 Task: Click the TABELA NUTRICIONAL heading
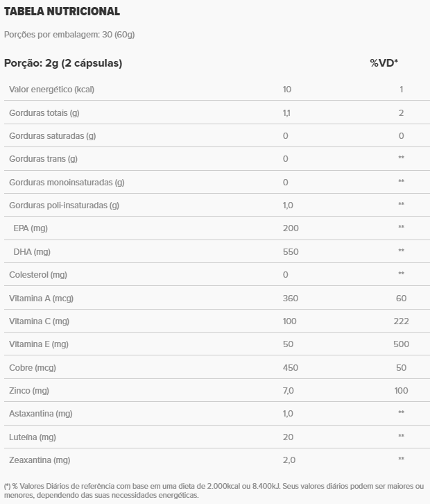tap(62, 11)
